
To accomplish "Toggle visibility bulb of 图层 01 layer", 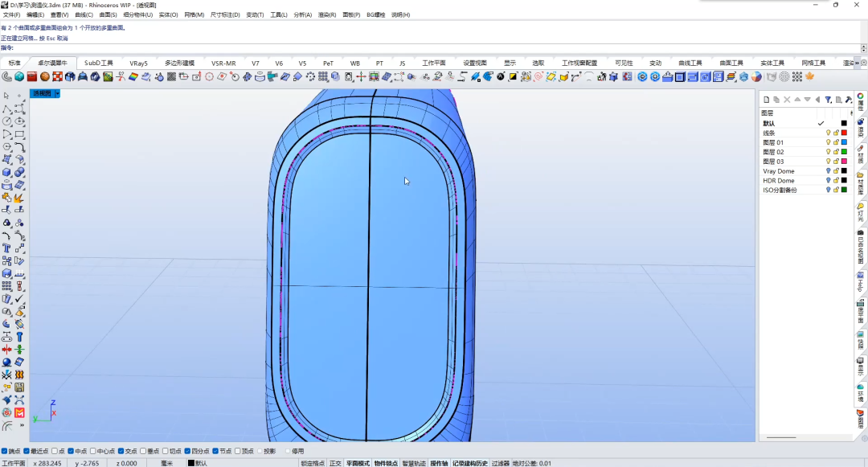I will click(x=828, y=142).
